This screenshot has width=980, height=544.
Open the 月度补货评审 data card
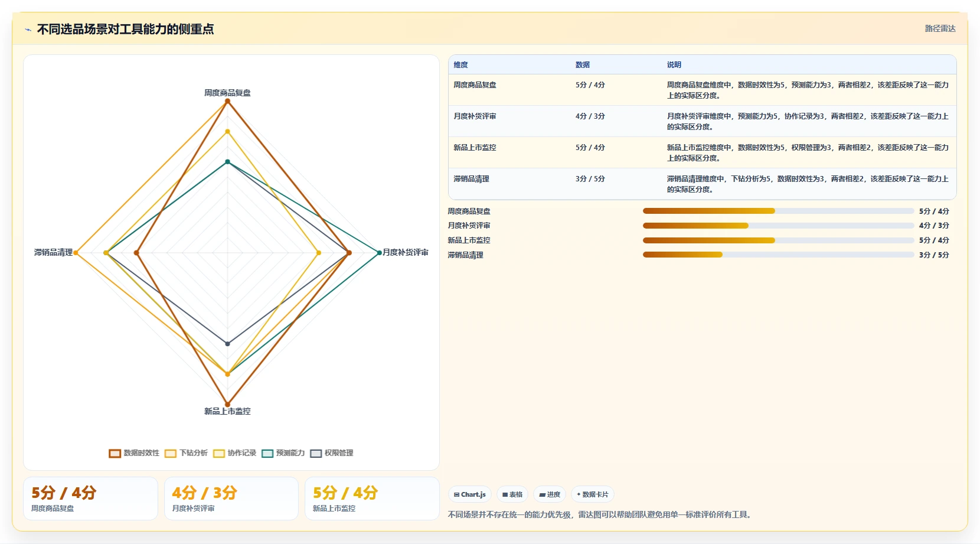(231, 499)
